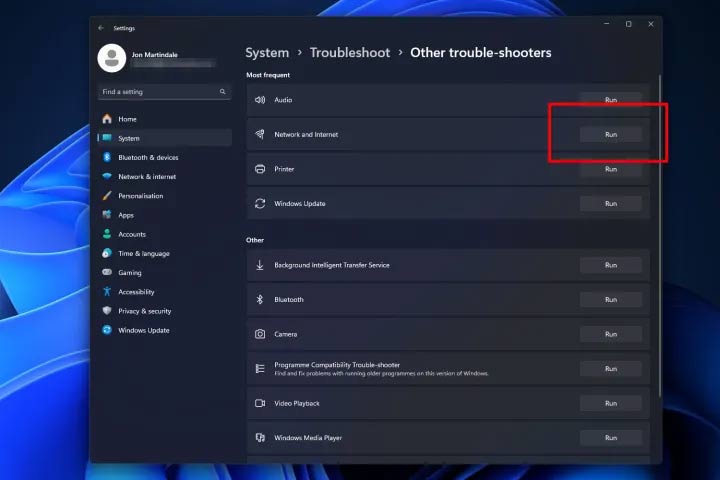The image size is (720, 480).
Task: Run the Audio trouble-shooter
Action: pyautogui.click(x=610, y=100)
